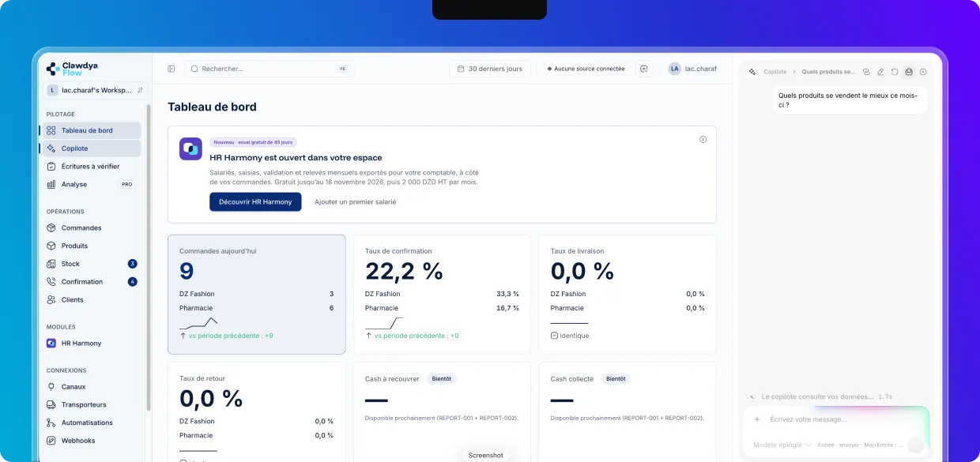
Task: Click the sidebar vertical scrollbar
Action: (x=149, y=257)
